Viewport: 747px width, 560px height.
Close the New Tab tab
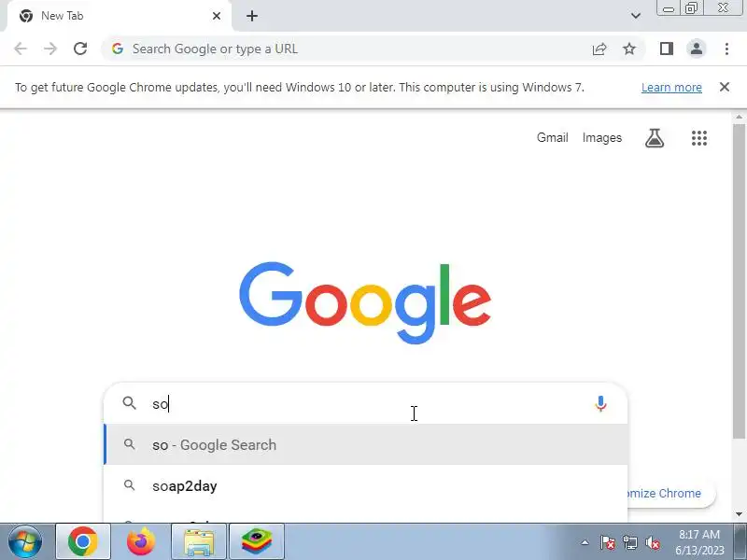point(217,16)
